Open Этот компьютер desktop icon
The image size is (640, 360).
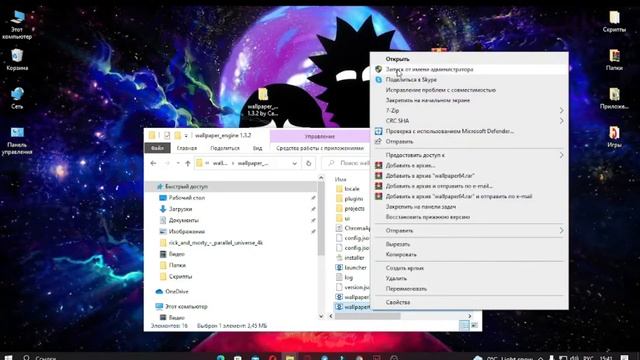[17, 24]
